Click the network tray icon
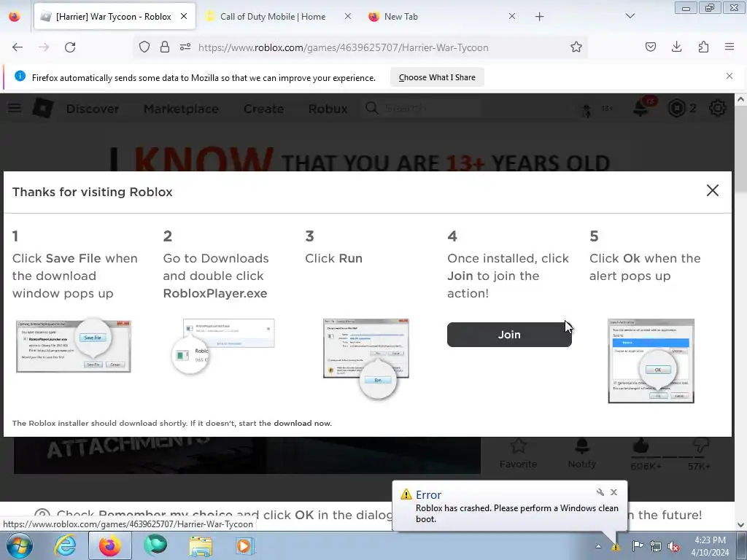The image size is (747, 560). pyautogui.click(x=656, y=546)
